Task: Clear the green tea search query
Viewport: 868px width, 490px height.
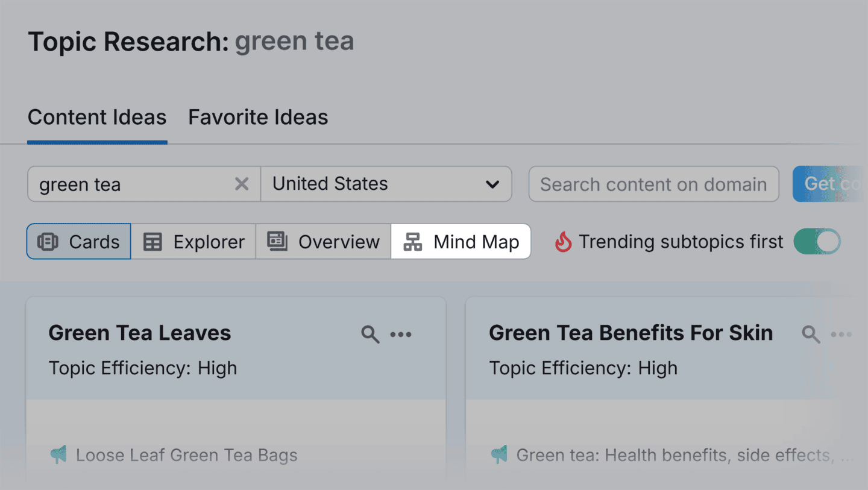Action: click(242, 184)
